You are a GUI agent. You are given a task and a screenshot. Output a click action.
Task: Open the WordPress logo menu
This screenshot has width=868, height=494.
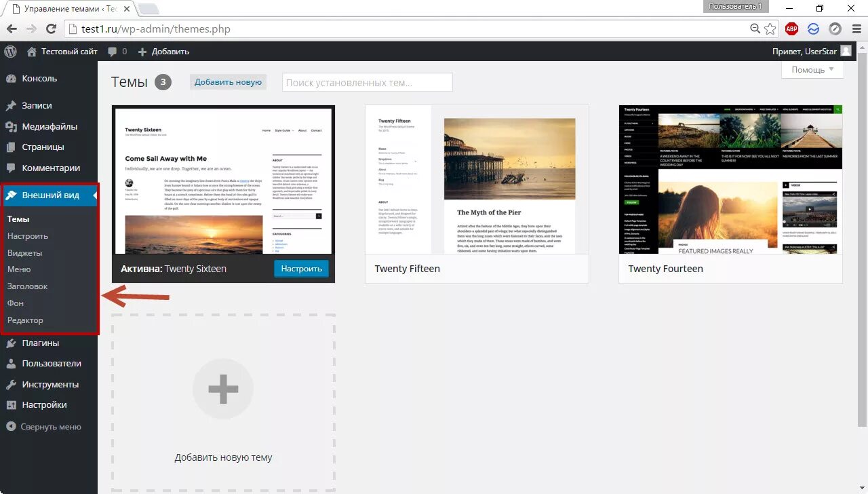(10, 52)
